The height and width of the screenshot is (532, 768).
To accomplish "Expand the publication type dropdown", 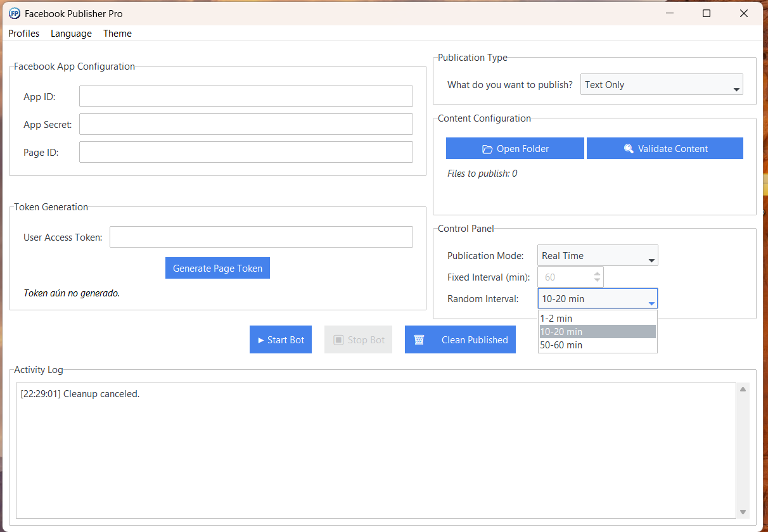I will click(x=661, y=85).
